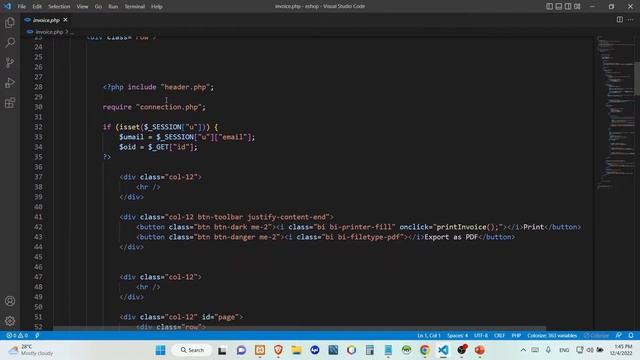Click errors and warnings count in status bar
This screenshot has width=640, height=360.
pos(17,335)
